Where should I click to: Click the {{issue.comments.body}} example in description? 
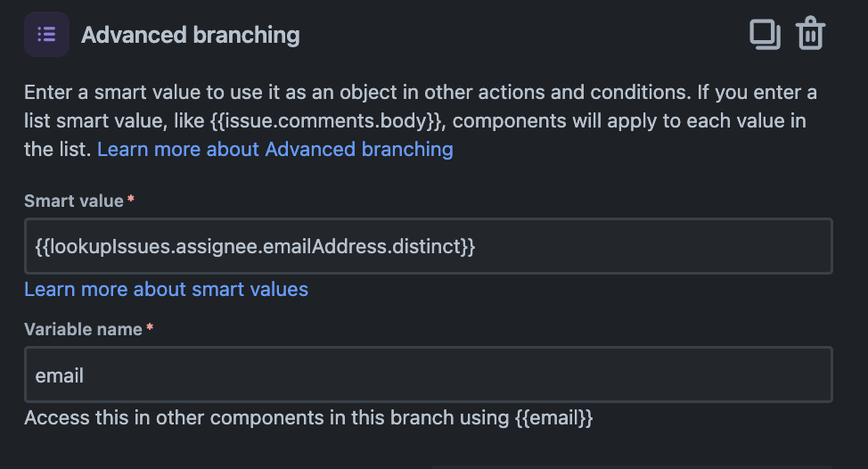pyautogui.click(x=326, y=120)
